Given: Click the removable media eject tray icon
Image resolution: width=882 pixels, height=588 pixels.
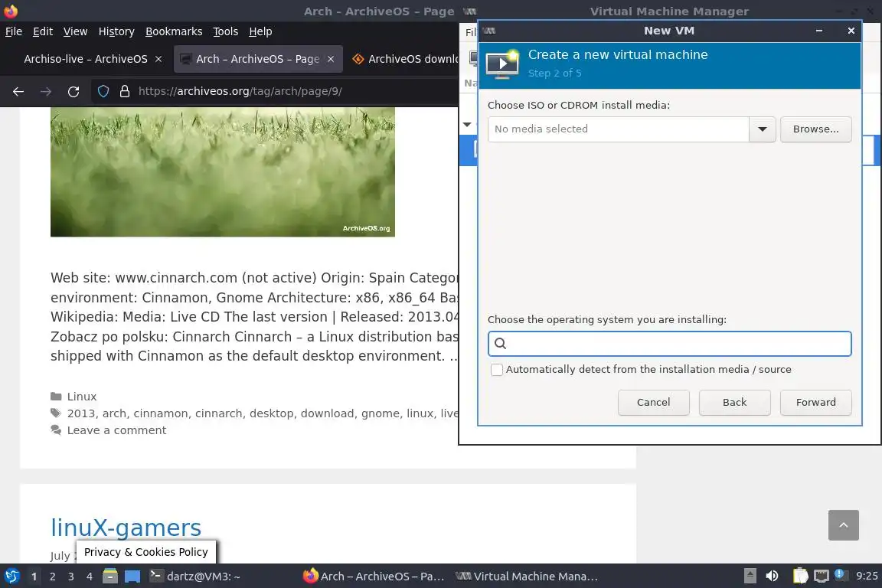Looking at the screenshot, I should [750, 577].
